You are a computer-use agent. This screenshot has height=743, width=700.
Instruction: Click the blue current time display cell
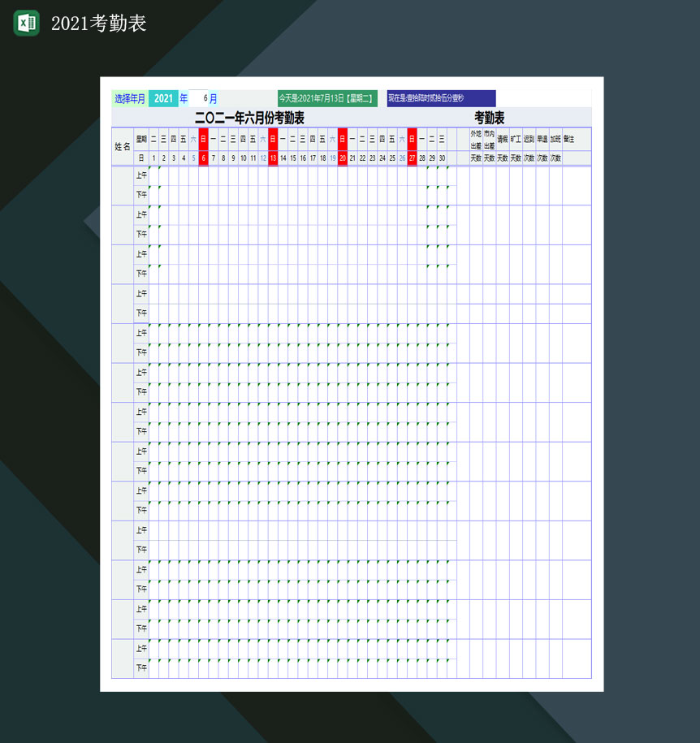point(442,97)
